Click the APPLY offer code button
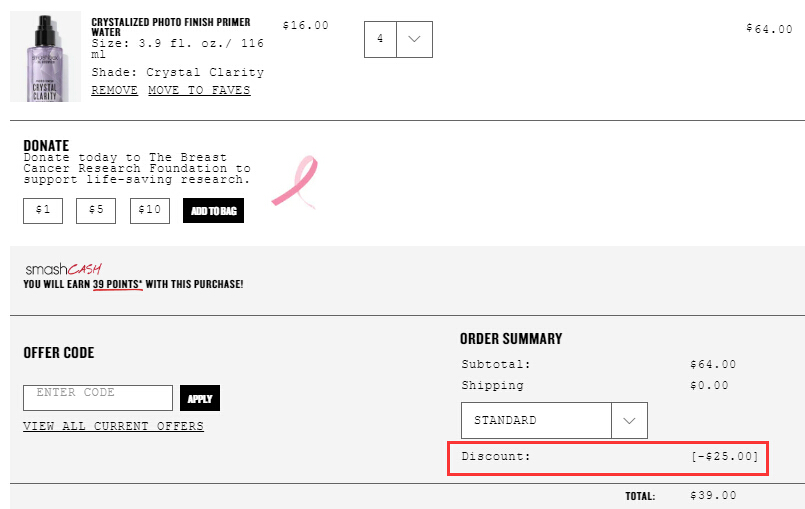The width and height of the screenshot is (805, 509). point(200,398)
